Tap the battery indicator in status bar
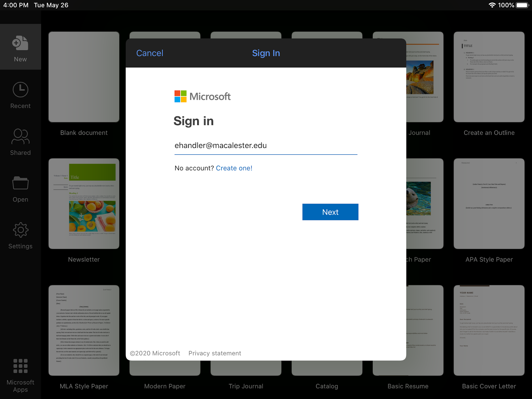Screen dimensions: 532x399 click(522, 5)
